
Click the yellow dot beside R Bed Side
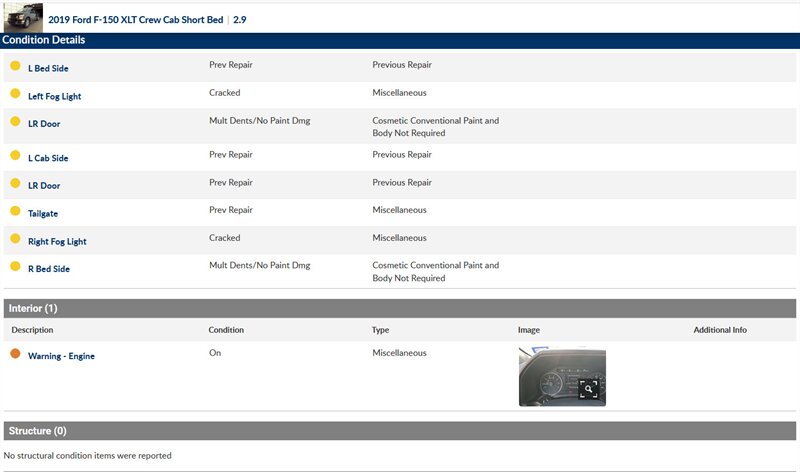point(15,267)
